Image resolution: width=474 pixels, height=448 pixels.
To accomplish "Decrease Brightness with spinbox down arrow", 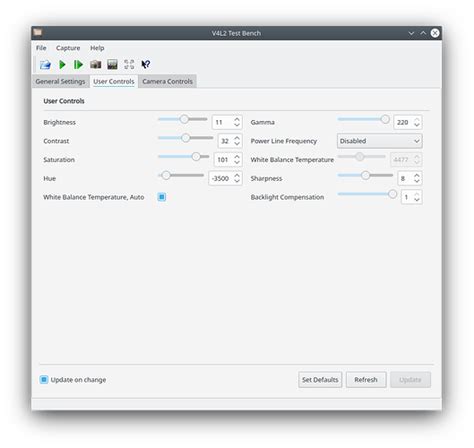I will 237,125.
